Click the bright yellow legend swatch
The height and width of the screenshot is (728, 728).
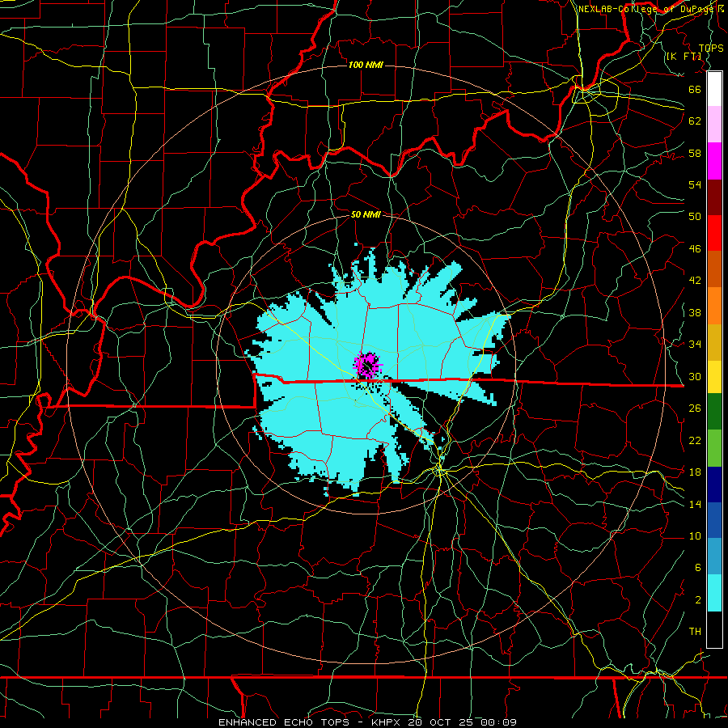(x=714, y=377)
